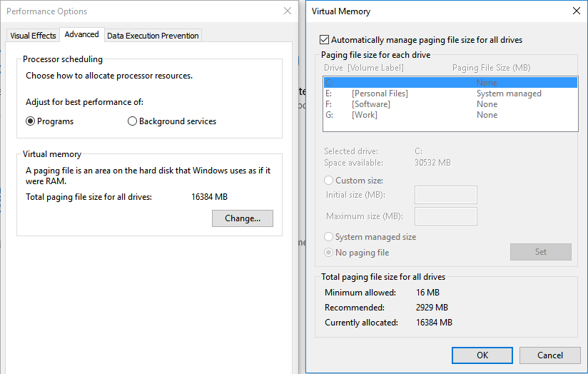
Task: Open the Advanced tab
Action: click(81, 34)
